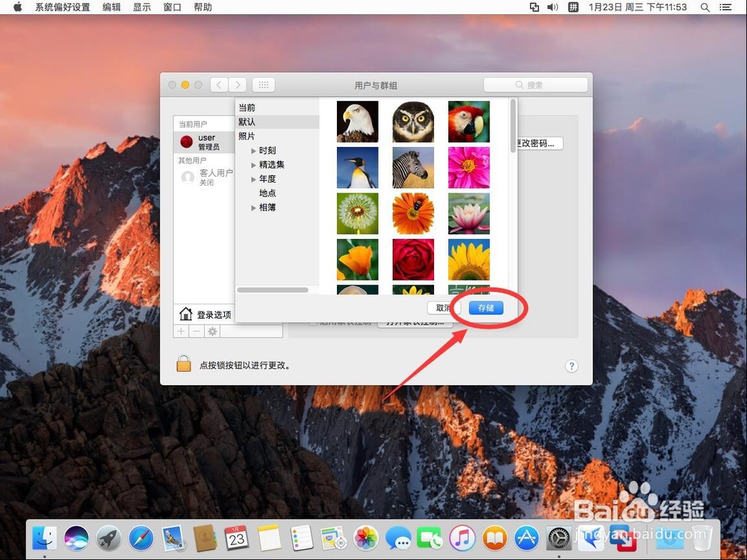Viewport: 747px width, 560px height.
Task: Pick the penguin picture
Action: 357,167
